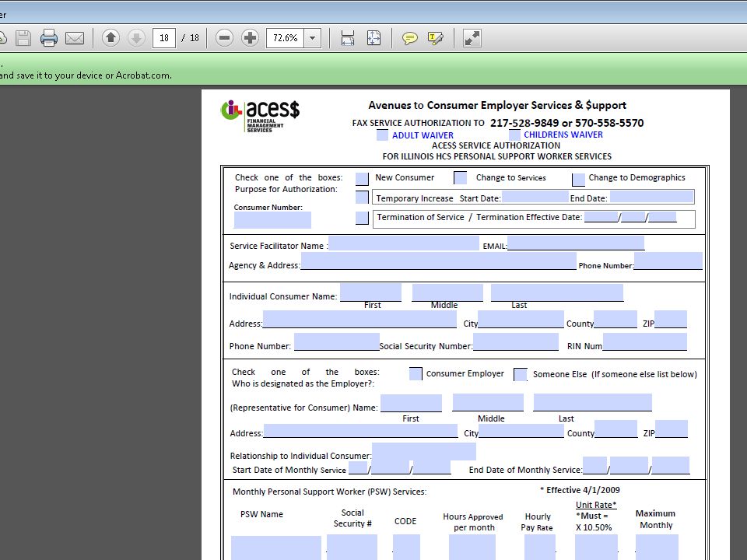This screenshot has width=747, height=560.
Task: Click the consumer Address field
Action: coord(359,319)
